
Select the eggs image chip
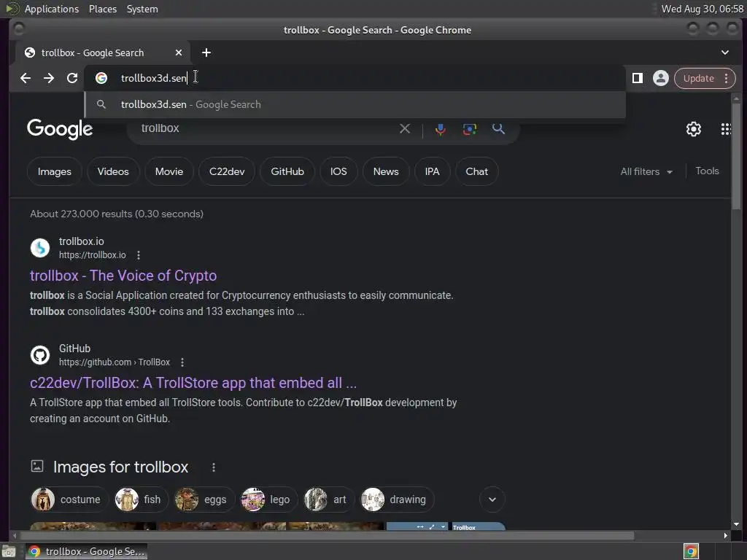tap(205, 499)
